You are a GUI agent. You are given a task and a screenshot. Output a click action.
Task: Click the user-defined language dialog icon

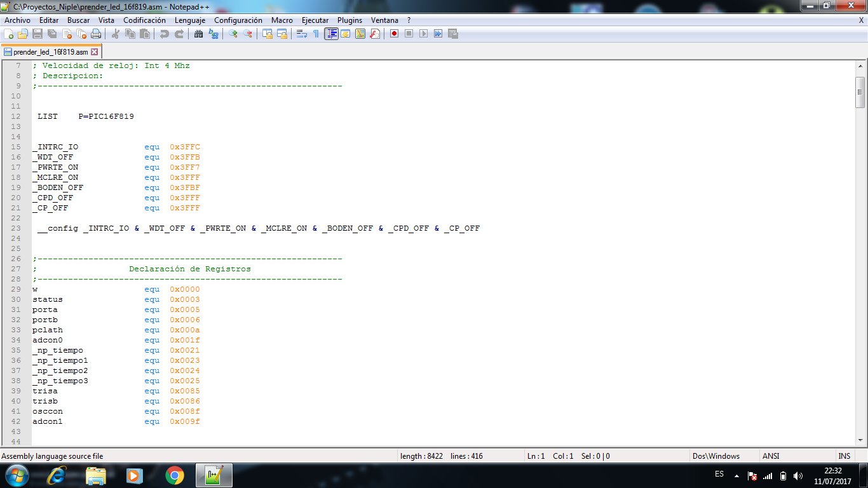(x=346, y=34)
